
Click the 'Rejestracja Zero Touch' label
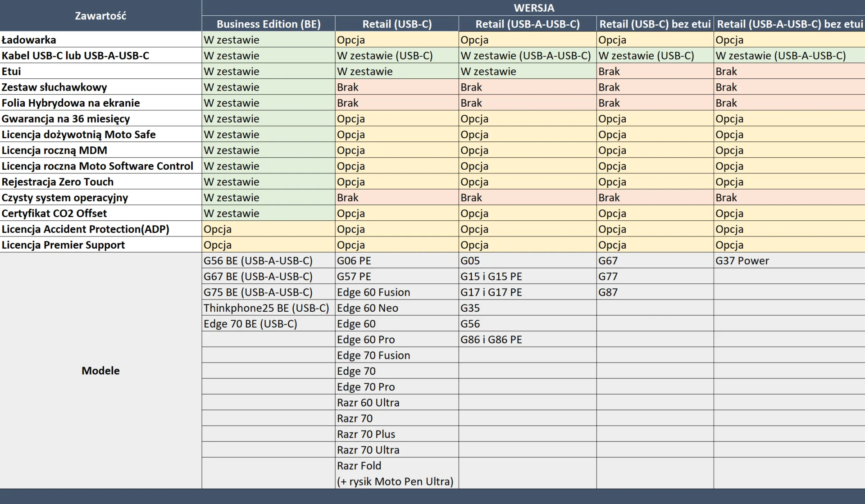[100, 182]
